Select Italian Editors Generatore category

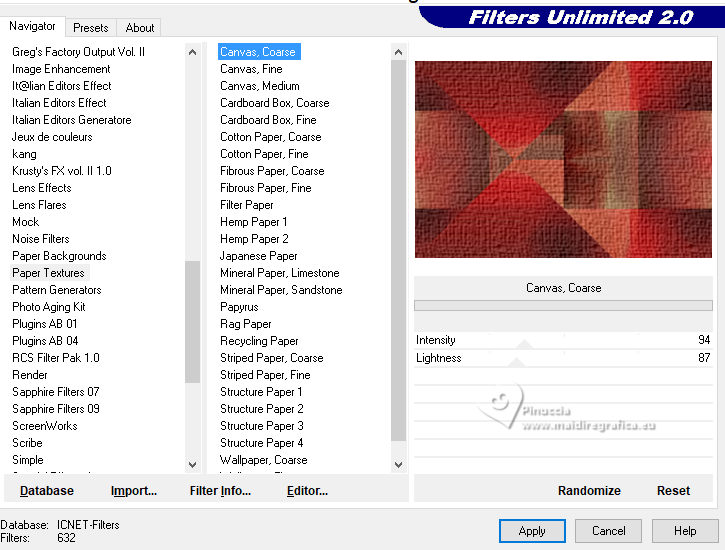[72, 120]
